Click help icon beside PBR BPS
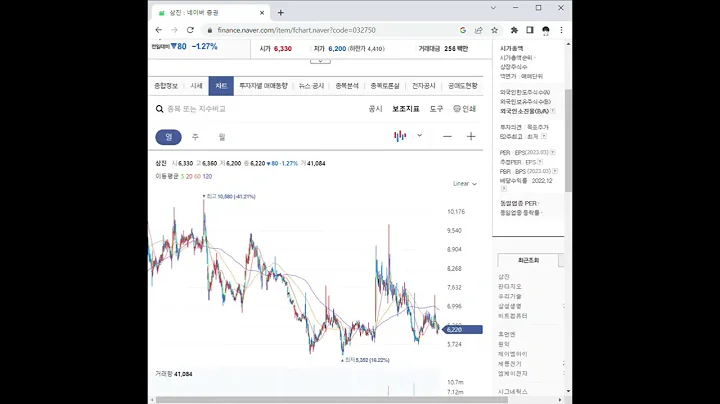 pos(555,171)
